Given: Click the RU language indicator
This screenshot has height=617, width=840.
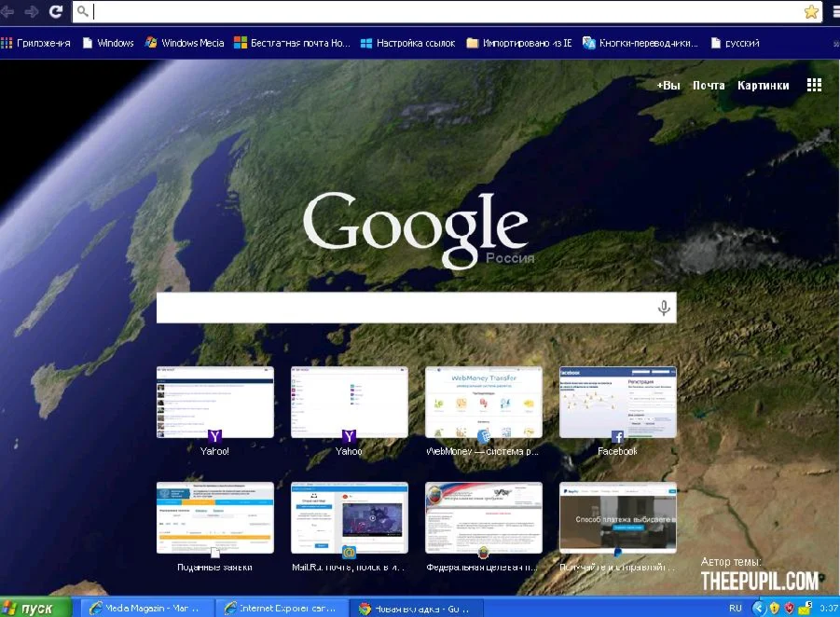Looking at the screenshot, I should [735, 608].
